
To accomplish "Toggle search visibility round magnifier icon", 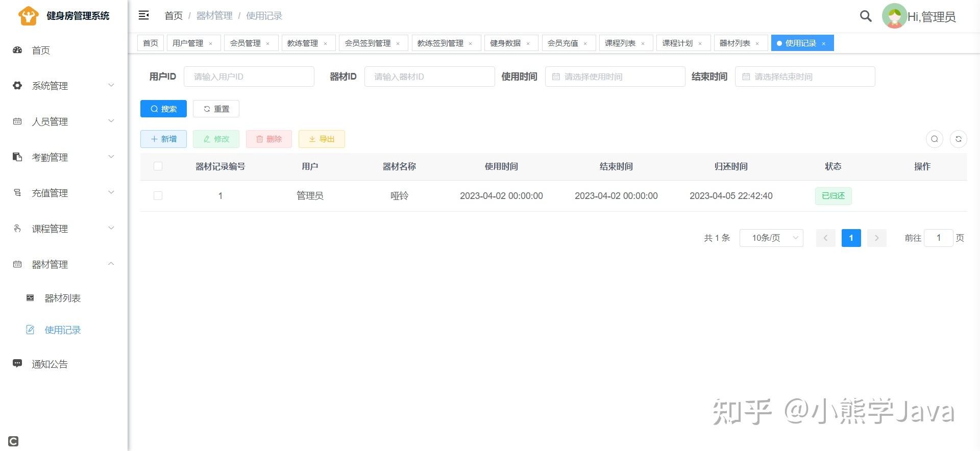I will pyautogui.click(x=935, y=139).
